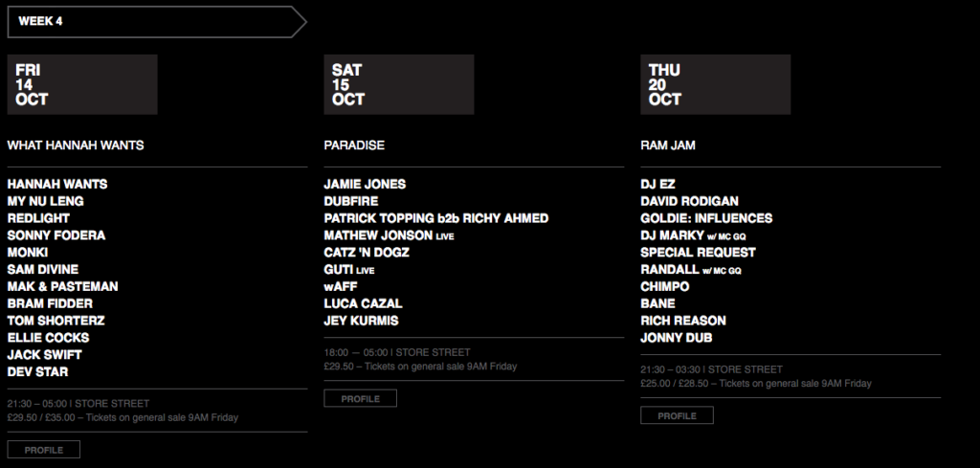Click Friday ticket price £29.50 / £35.00 line

coord(122,417)
